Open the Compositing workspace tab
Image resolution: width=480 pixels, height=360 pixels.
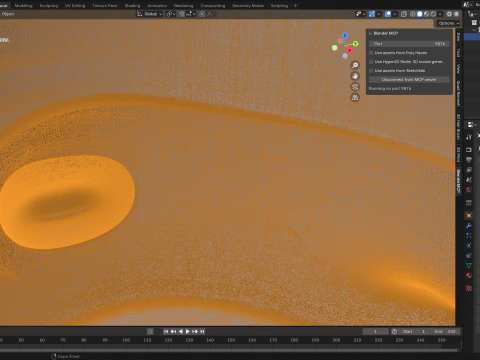pos(213,6)
